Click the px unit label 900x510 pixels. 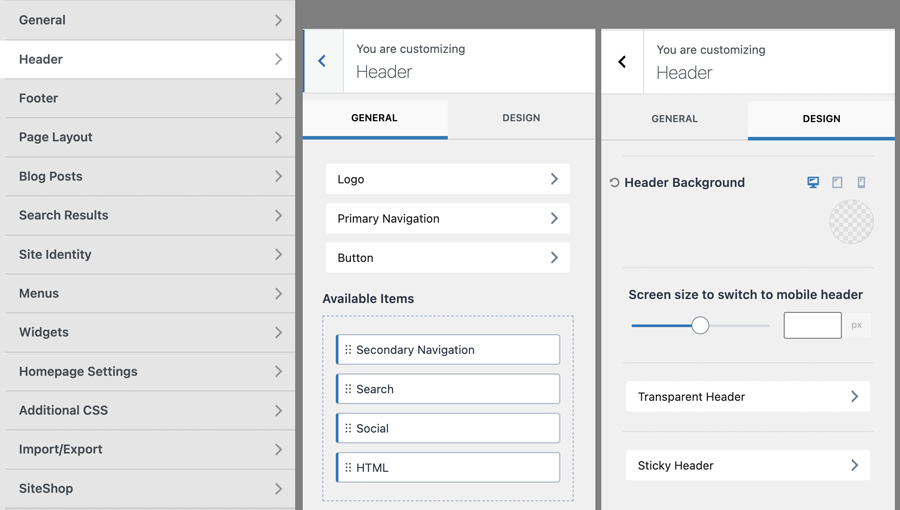[x=856, y=325]
